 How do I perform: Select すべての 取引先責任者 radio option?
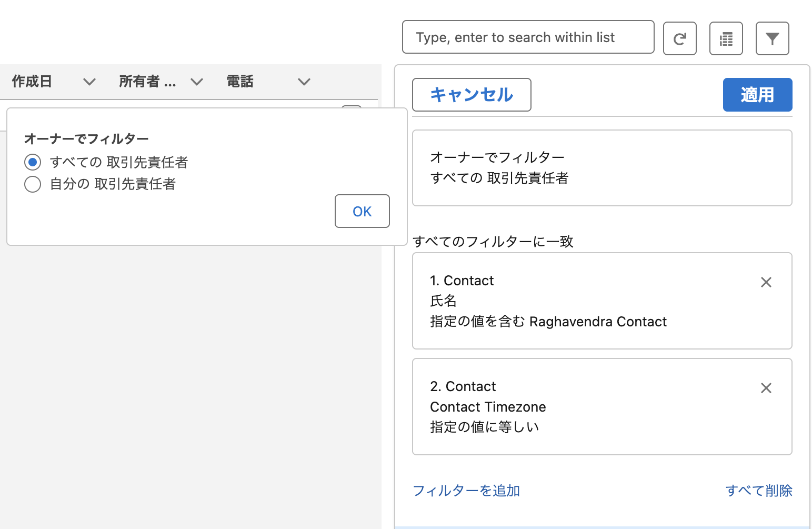point(33,162)
